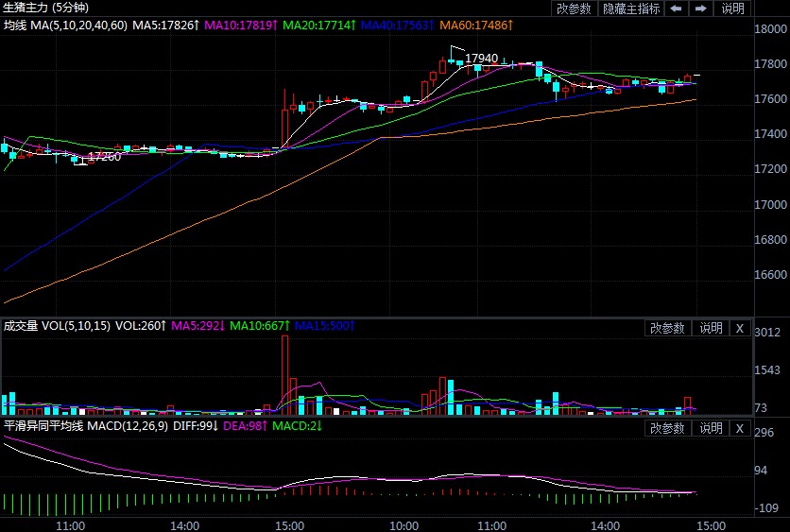790x532 pixels.
Task: Click the 1543 volume axis label
Action: click(767, 370)
